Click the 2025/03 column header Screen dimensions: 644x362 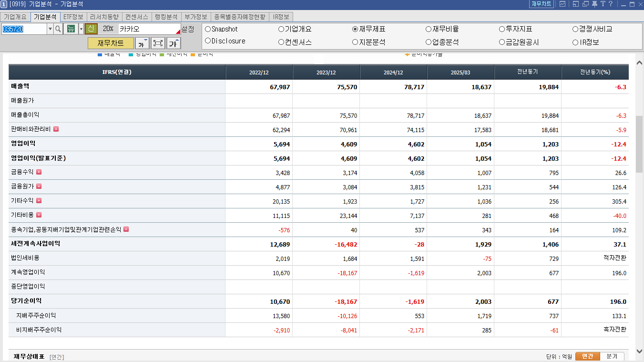click(x=460, y=72)
